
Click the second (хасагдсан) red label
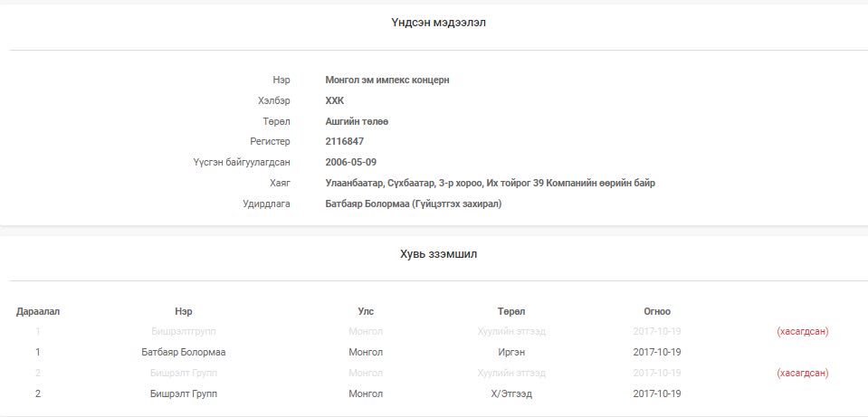[x=802, y=373]
